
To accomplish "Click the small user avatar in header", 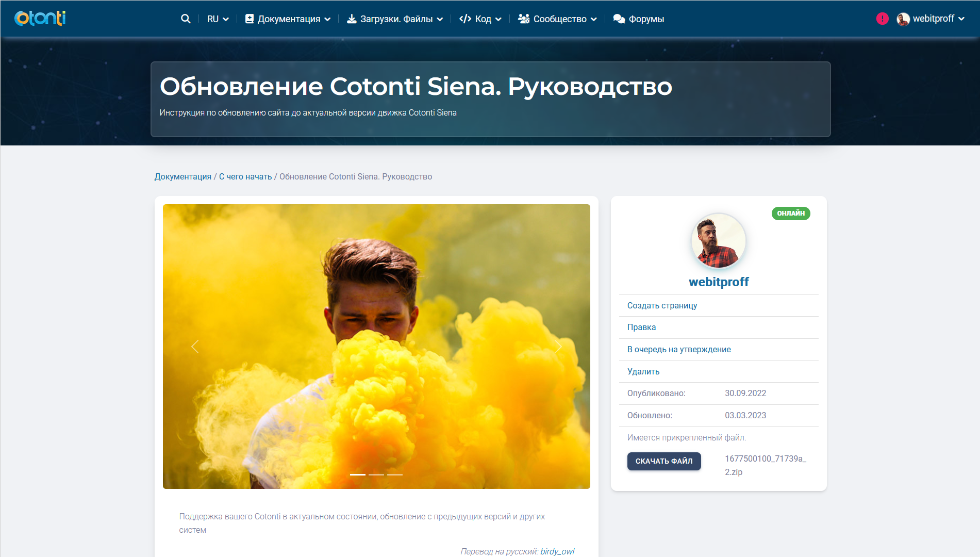I will 903,19.
